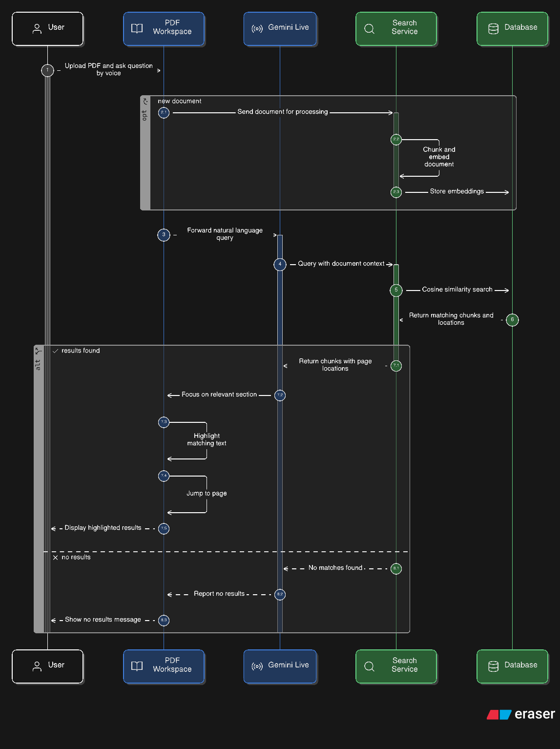Screen dimensions: 560x749
Task: Select step 1 number circle
Action: 47,70
